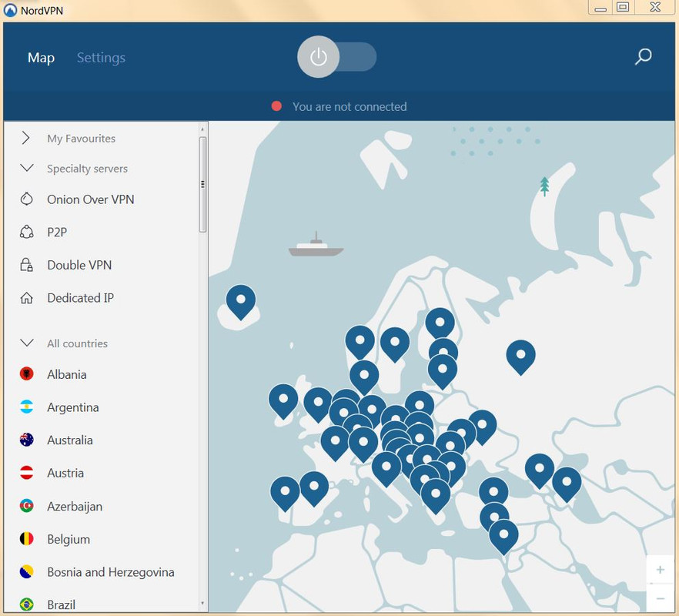
Task: Click the Australia flag icon
Action: tap(26, 440)
